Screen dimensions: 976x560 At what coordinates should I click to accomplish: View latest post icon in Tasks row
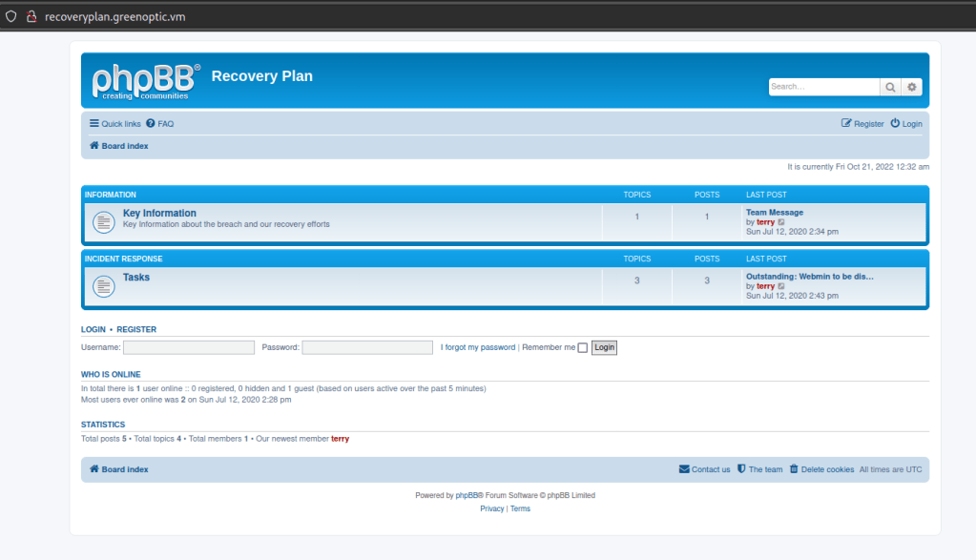point(782,286)
